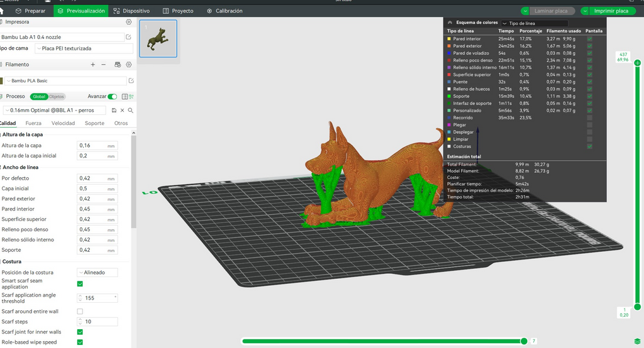Image resolution: width=644 pixels, height=348 pixels.
Task: Uncheck Smart scarf seam application
Action: 80,283
